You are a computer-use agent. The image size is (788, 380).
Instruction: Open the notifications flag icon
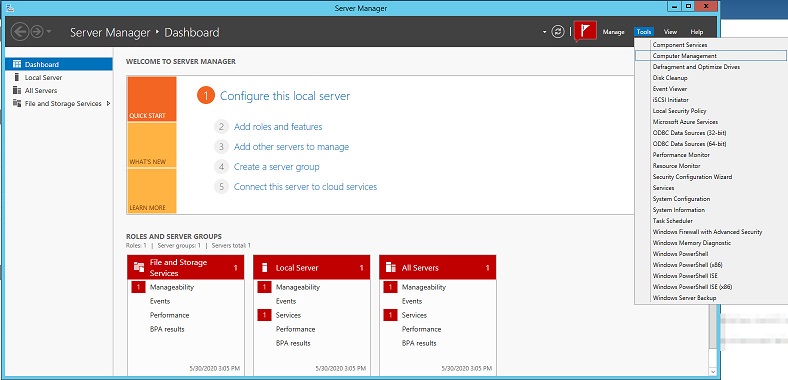tap(585, 31)
